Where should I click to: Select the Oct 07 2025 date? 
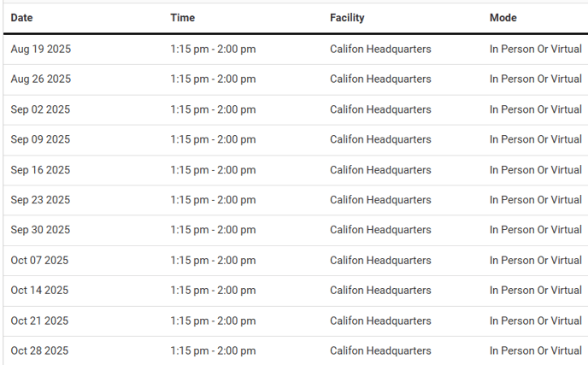[x=39, y=261]
